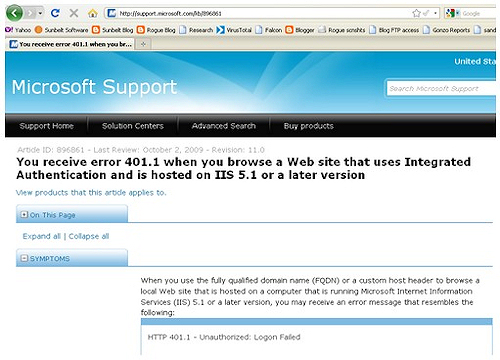
Task: Open the Support Home menu item
Action: coord(47,126)
